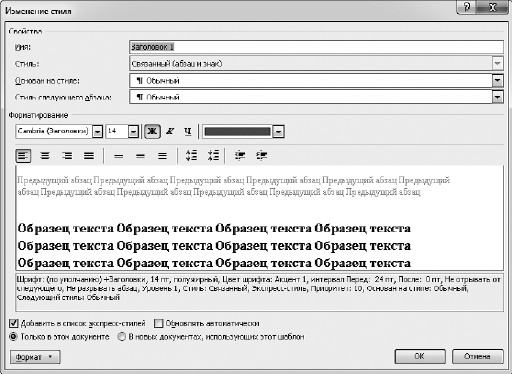This screenshot has height=374, width=512.
Task: Click into the Имя style name field
Action: (x=316, y=47)
